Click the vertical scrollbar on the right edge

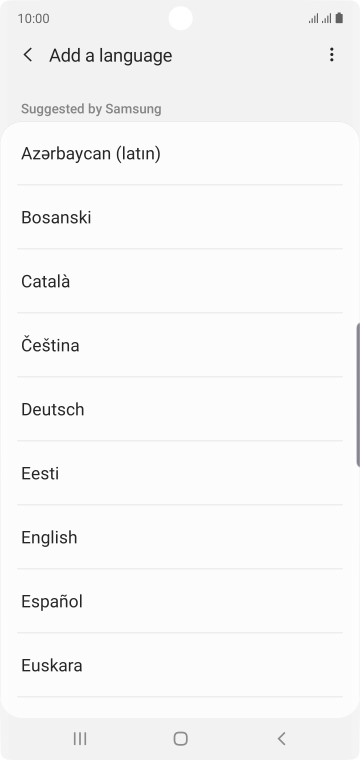coord(358,395)
